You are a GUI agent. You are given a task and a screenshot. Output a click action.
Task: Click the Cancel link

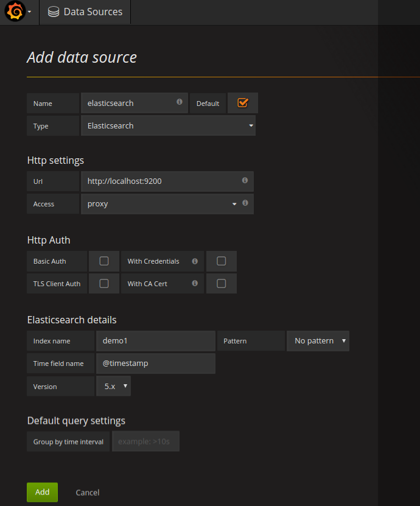tap(88, 493)
